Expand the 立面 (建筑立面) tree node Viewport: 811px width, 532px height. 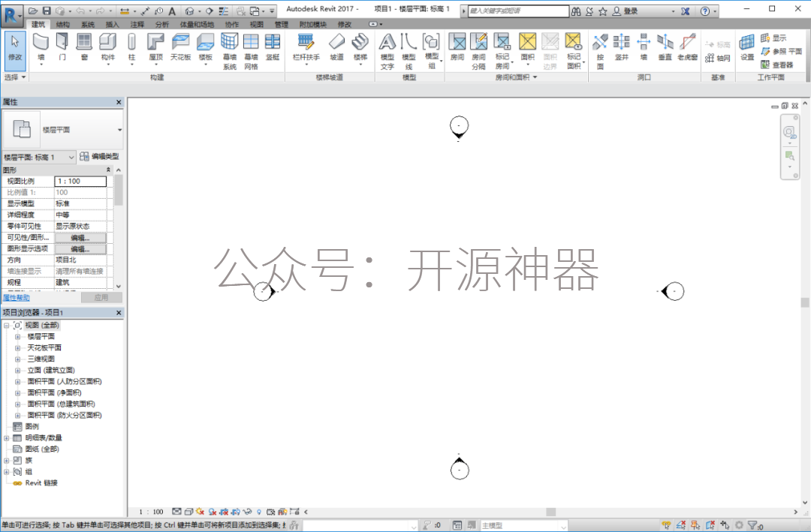[x=17, y=370]
